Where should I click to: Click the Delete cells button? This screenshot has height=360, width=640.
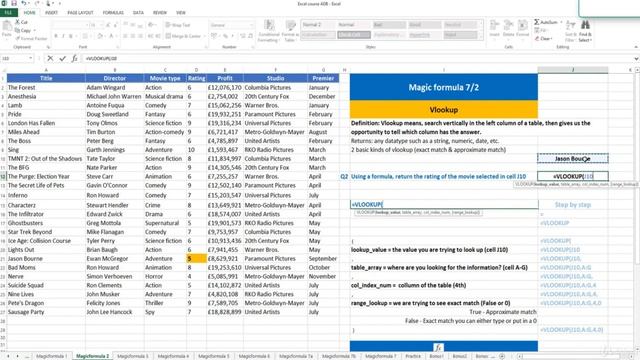[508, 29]
